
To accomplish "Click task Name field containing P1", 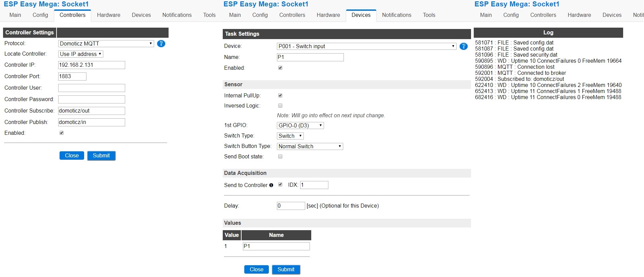I will click(310, 57).
